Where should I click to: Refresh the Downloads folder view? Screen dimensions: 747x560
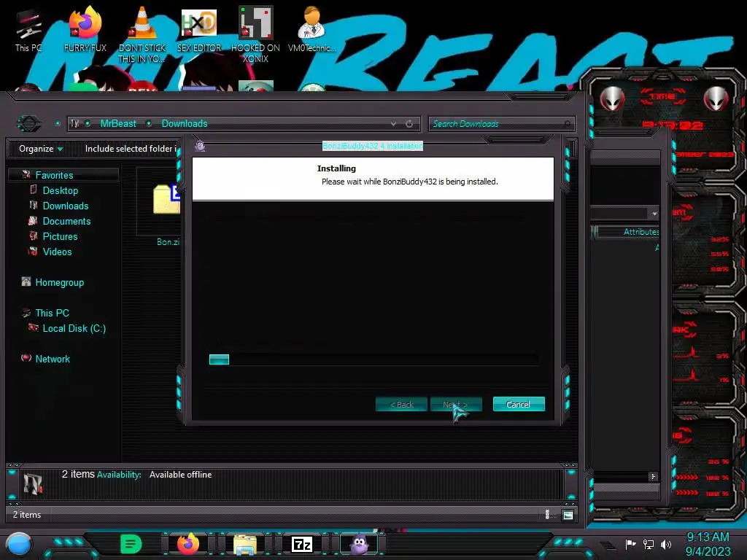(x=409, y=124)
